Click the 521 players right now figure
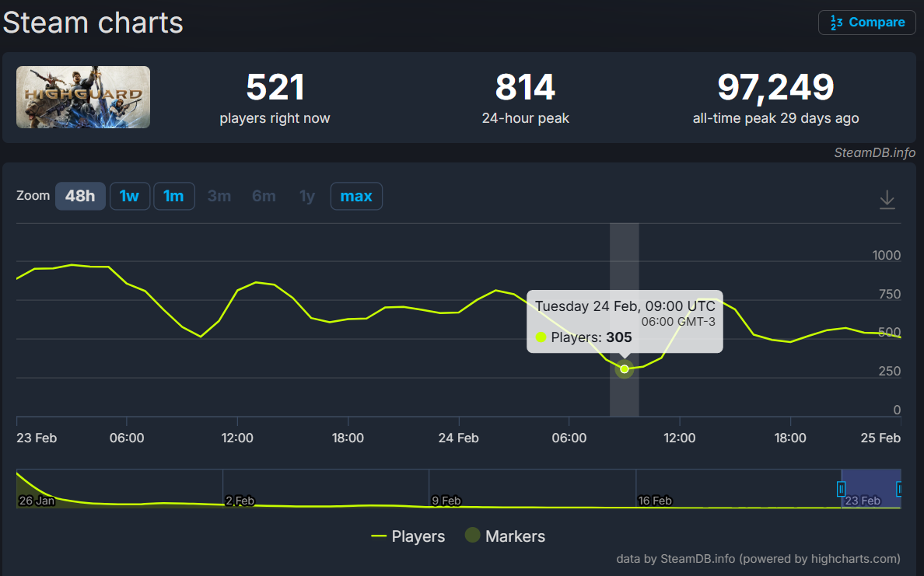The image size is (924, 576). [275, 87]
